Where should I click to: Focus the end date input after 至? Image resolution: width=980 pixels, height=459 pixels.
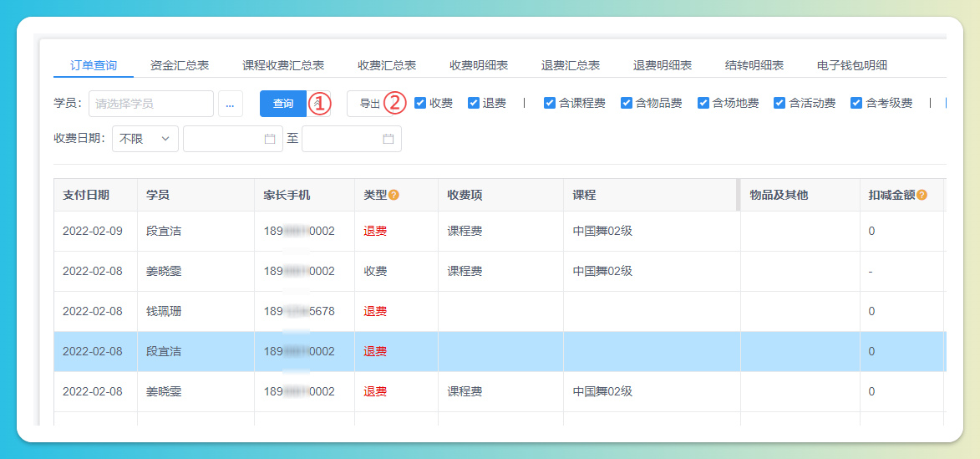352,139
